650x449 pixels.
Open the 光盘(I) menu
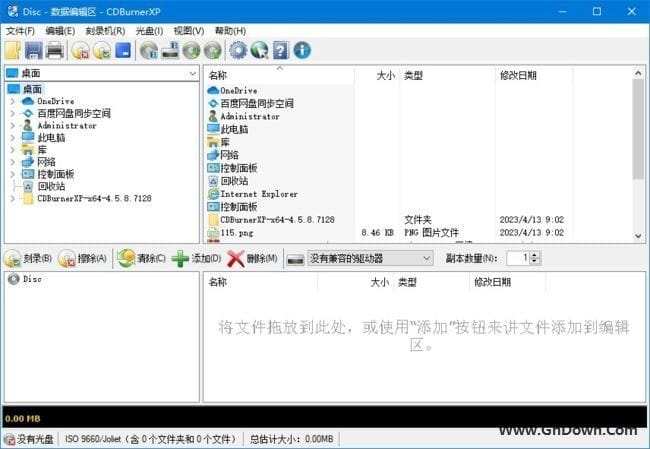pos(150,31)
